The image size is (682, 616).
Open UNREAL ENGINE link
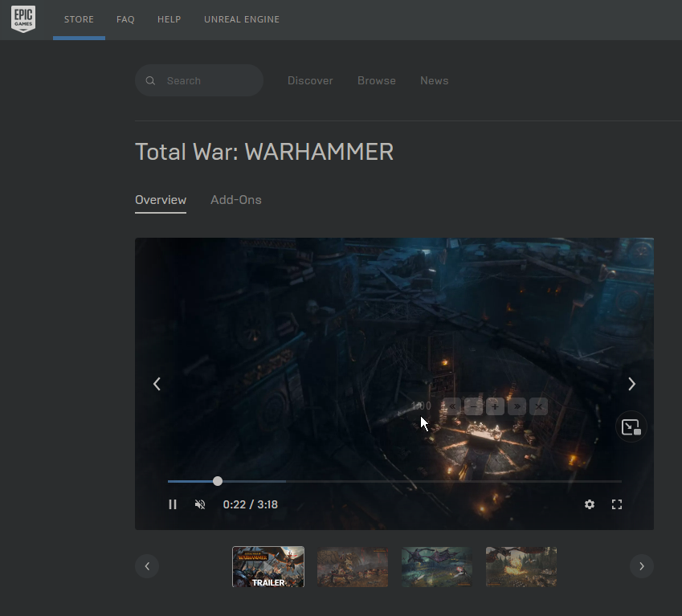pos(242,19)
